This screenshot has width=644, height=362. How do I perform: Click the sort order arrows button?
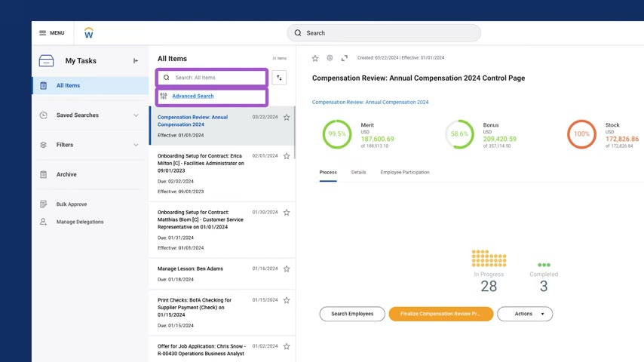(x=279, y=78)
